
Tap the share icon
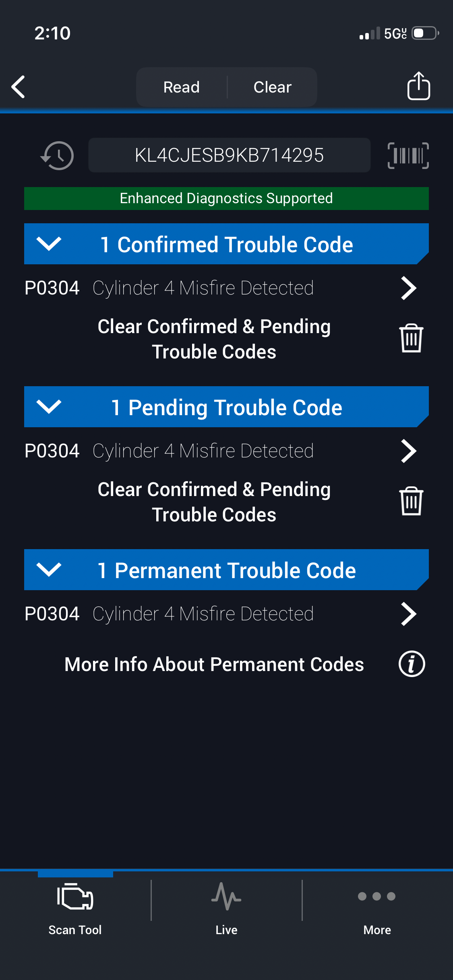pos(418,86)
